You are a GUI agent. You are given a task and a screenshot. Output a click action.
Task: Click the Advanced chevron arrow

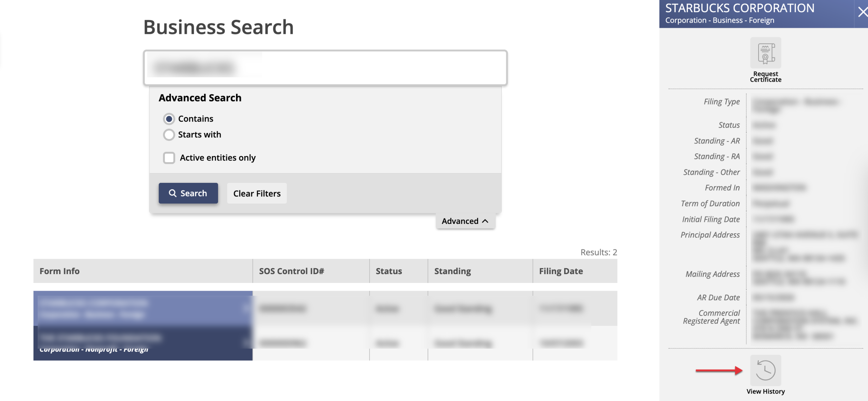pos(485,221)
